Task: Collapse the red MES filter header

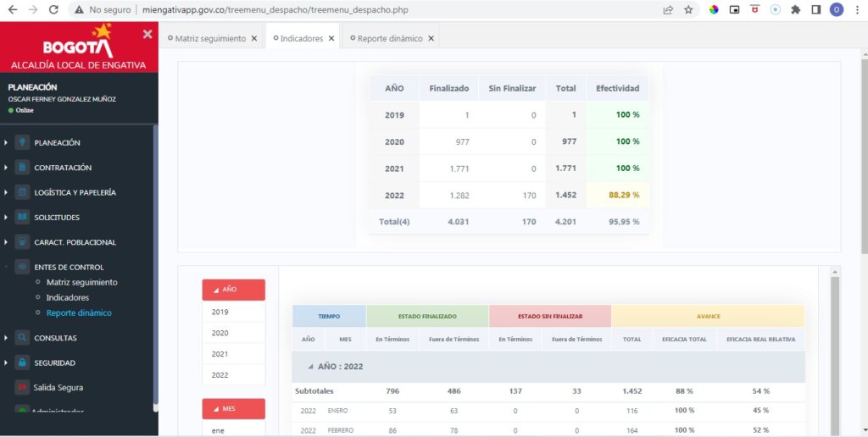Action: click(234, 409)
